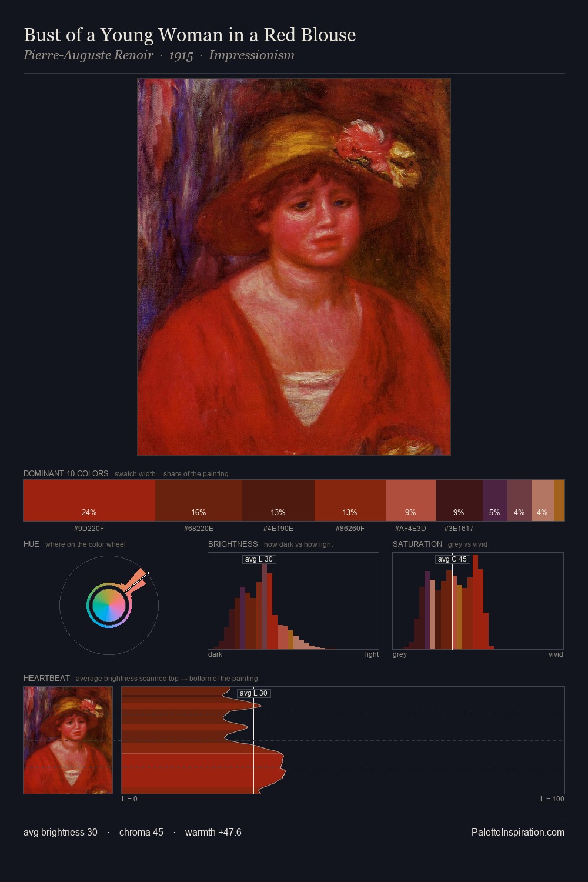Click the hue color wheel
The width and height of the screenshot is (588, 882).
click(109, 605)
